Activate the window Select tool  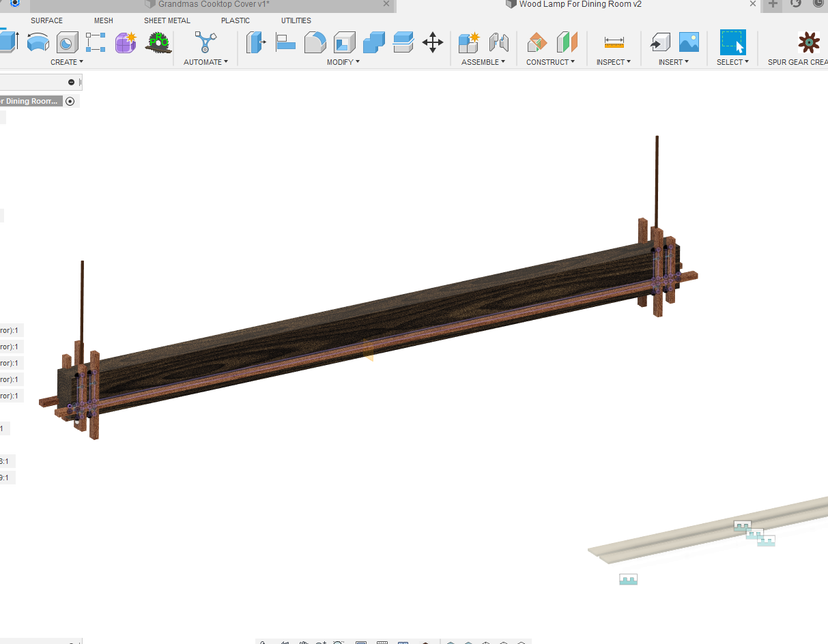click(732, 42)
